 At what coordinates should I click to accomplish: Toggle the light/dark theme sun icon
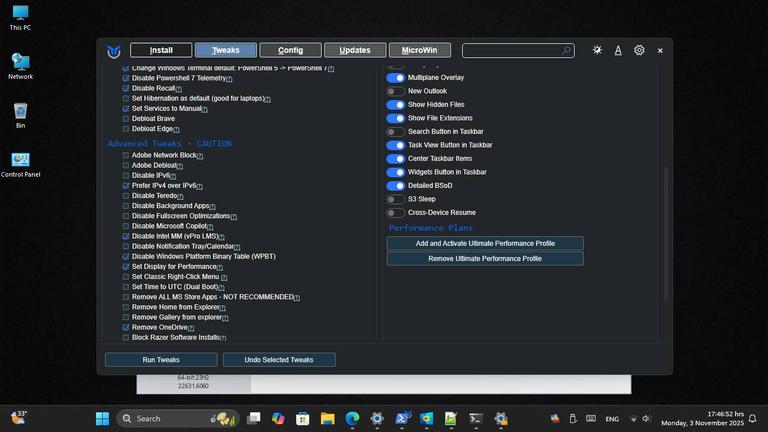coord(597,50)
